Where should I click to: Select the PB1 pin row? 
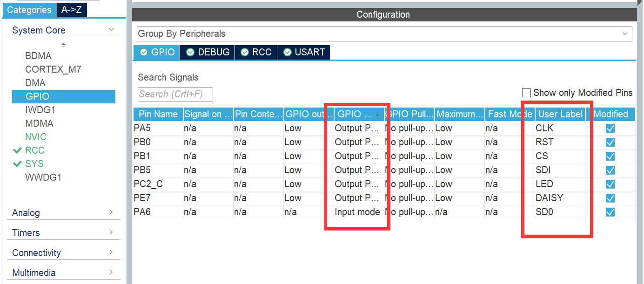[x=384, y=156]
